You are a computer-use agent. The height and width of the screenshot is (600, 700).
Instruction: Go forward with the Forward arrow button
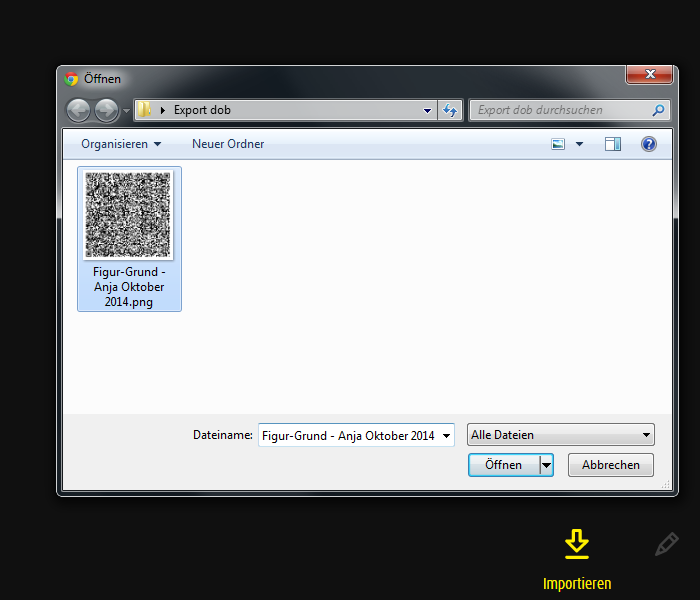coord(106,110)
